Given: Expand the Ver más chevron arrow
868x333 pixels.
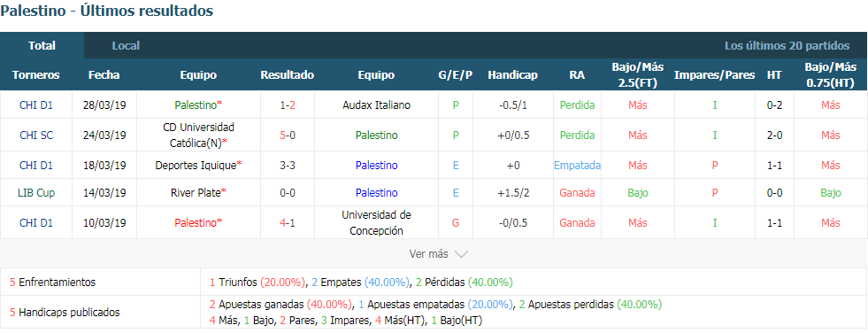Looking at the screenshot, I should (461, 254).
